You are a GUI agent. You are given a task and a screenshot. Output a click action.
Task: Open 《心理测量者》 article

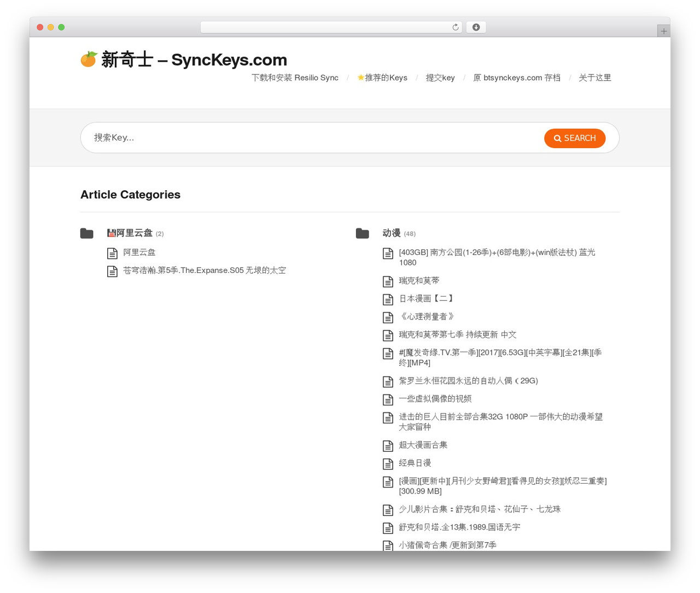[x=427, y=317]
